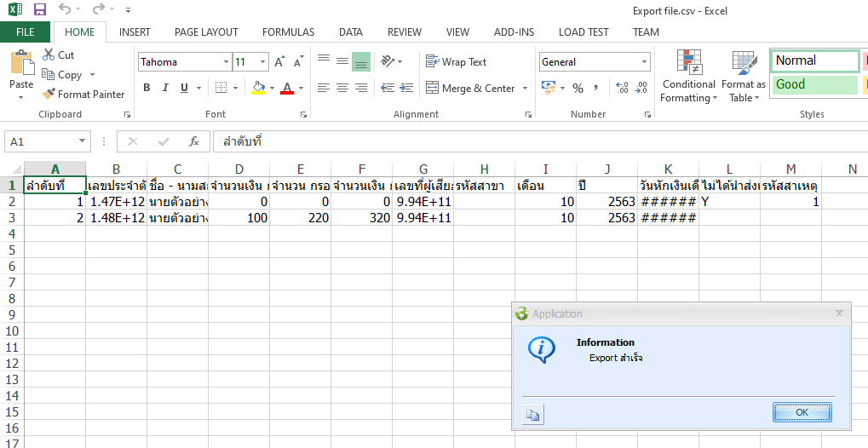The image size is (868, 448).
Task: Open font color dropdown arrow
Action: 302,88
